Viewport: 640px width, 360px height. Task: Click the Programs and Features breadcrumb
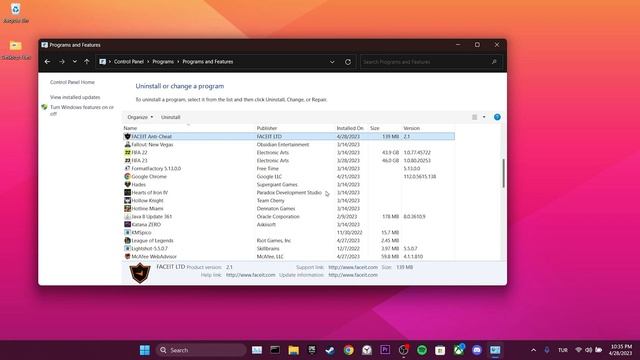[208, 62]
